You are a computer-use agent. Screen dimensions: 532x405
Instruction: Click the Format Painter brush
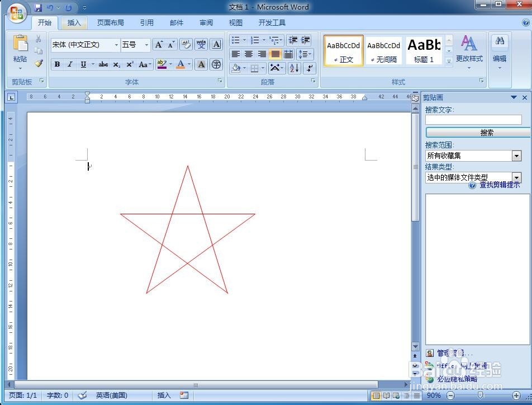coord(39,63)
